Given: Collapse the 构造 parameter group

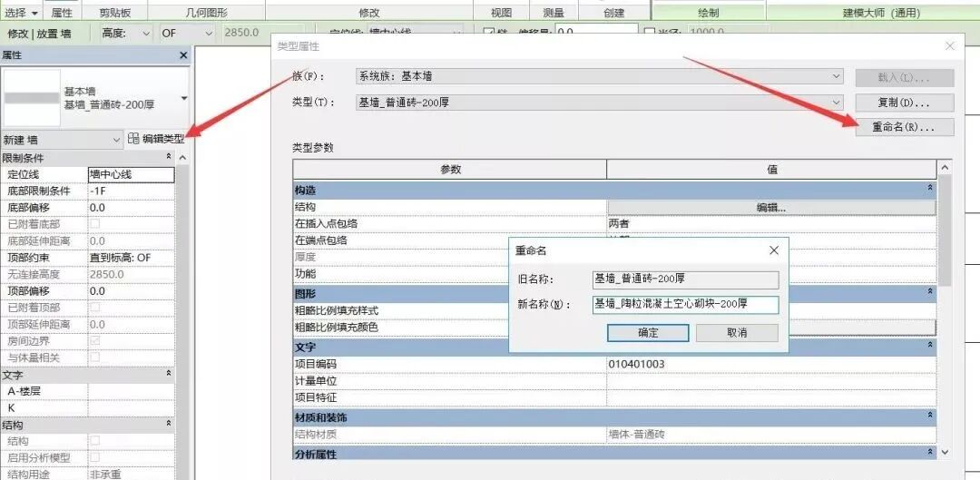Looking at the screenshot, I should click(x=930, y=188).
